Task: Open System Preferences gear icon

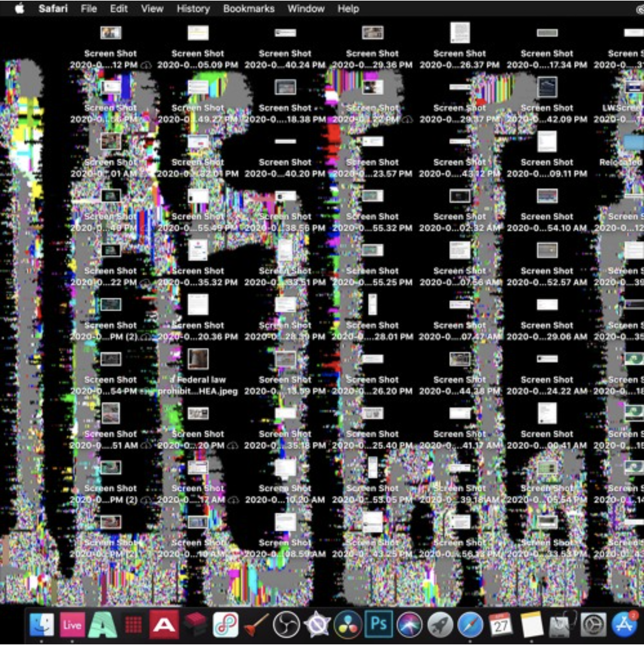Action: click(593, 624)
